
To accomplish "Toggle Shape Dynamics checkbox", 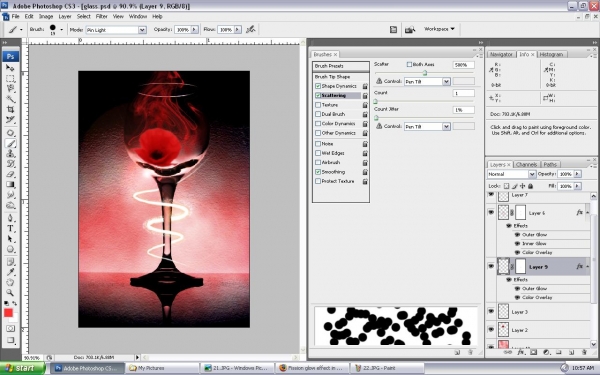I will [318, 86].
